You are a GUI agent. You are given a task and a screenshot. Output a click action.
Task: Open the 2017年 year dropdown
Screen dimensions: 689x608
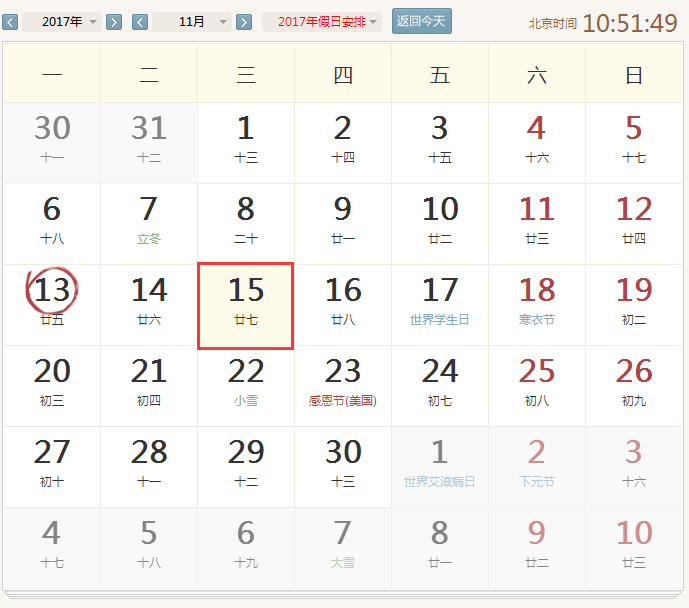tap(62, 22)
